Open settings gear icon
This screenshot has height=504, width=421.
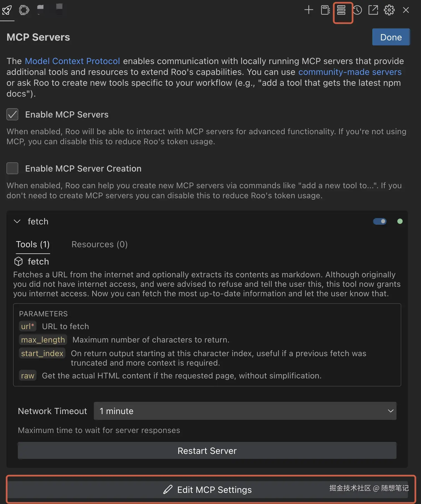389,10
